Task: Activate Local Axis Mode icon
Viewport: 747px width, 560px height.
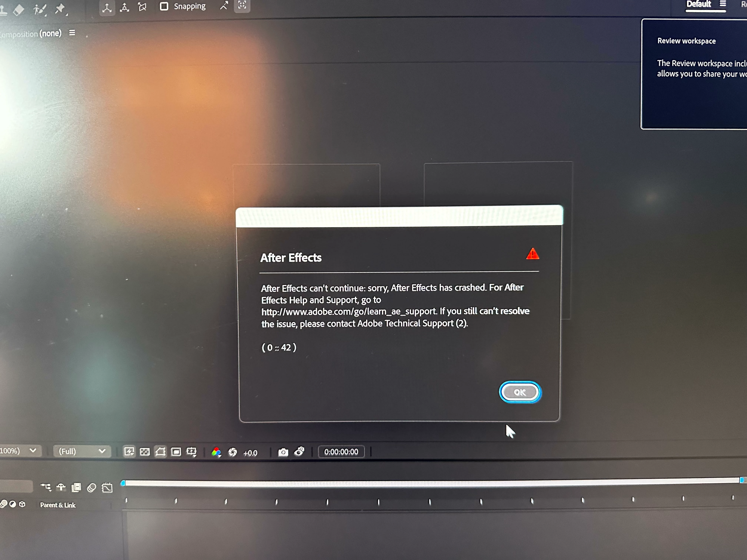Action: 107,8
